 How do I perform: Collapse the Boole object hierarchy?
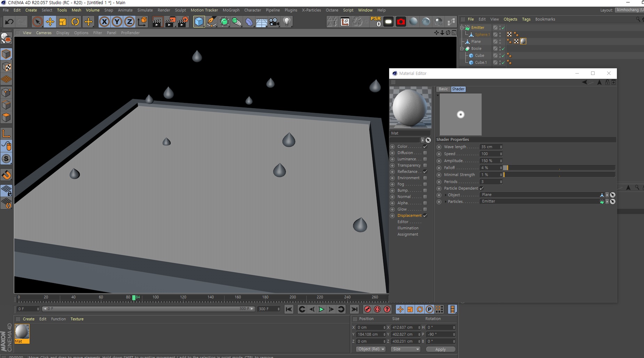coord(462,49)
